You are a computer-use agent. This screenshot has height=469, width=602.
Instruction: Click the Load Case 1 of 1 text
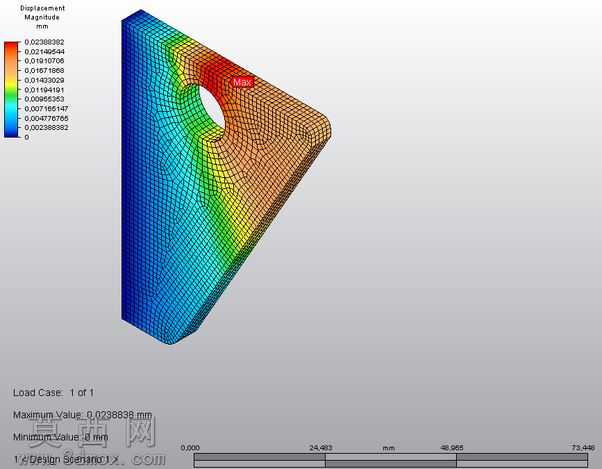[53, 393]
